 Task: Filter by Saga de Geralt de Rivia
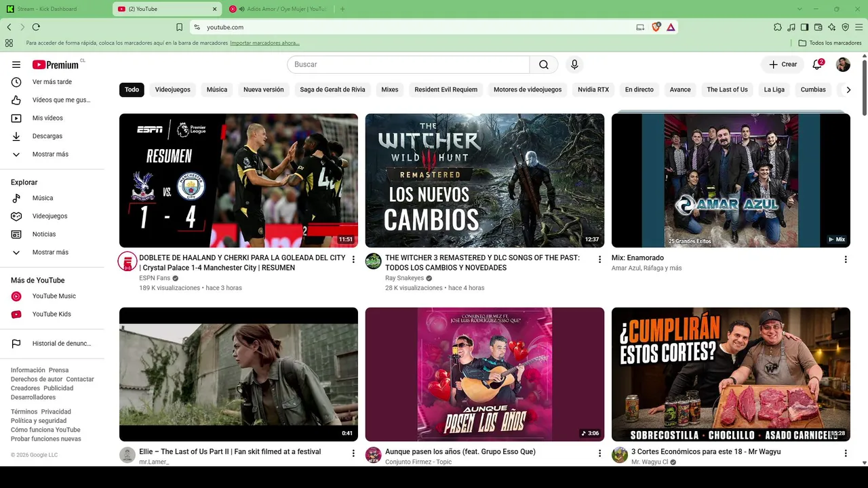point(332,89)
